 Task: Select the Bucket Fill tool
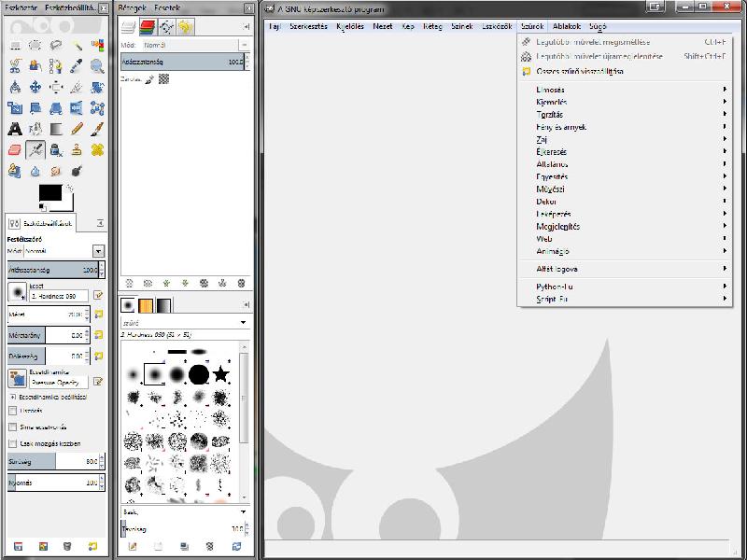pos(35,129)
